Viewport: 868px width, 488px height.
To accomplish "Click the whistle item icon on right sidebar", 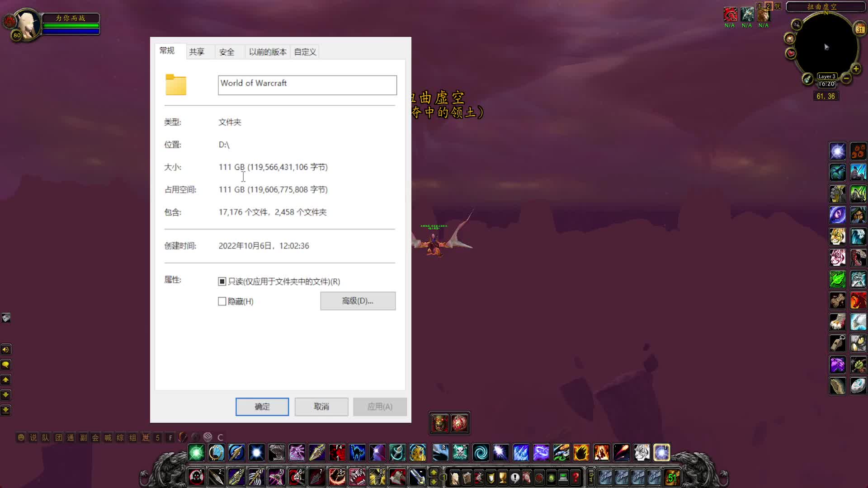I will click(837, 343).
